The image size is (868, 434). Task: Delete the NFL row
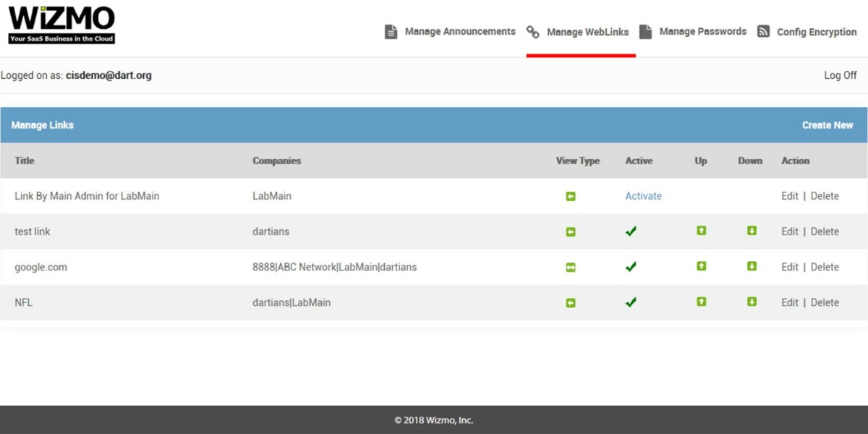tap(825, 302)
